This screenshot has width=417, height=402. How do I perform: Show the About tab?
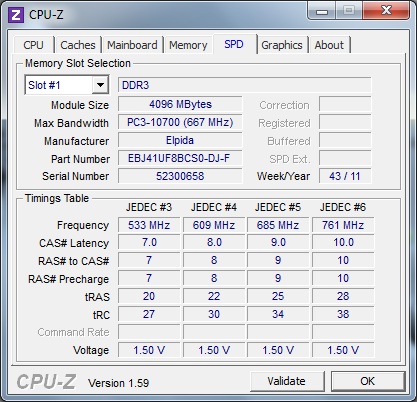click(x=329, y=45)
